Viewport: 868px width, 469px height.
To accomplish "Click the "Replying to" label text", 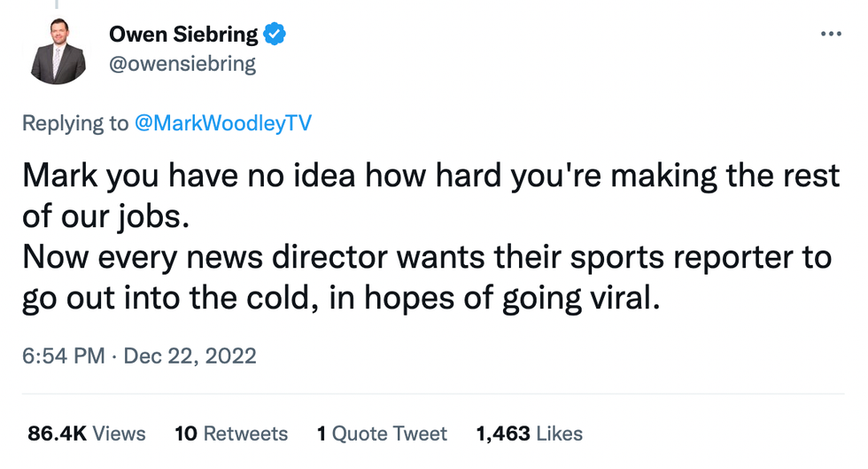I will tap(75, 123).
